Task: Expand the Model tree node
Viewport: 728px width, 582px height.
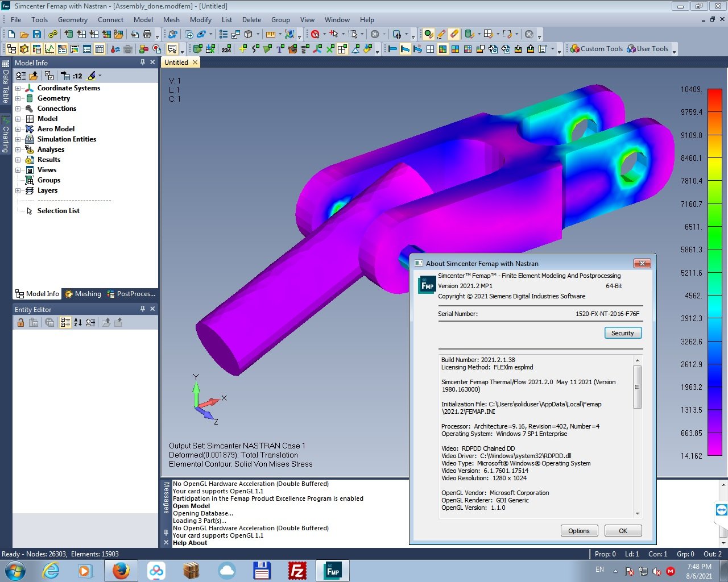Action: click(18, 119)
